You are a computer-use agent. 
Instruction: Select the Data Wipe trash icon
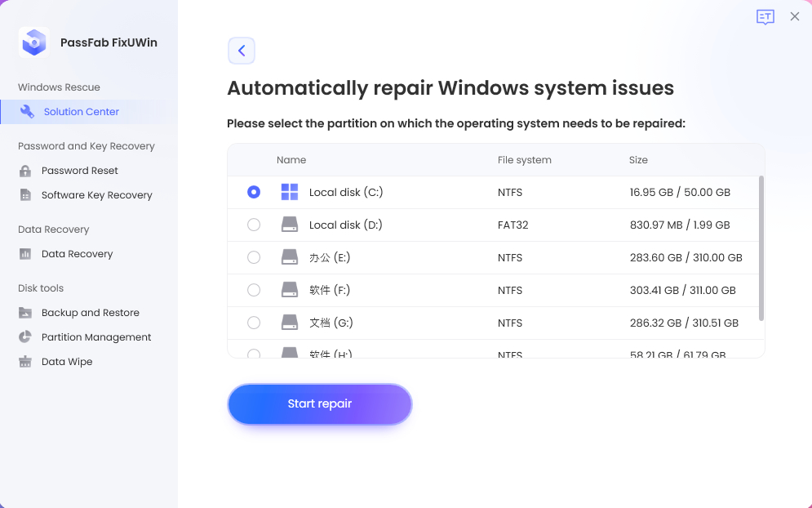point(27,361)
